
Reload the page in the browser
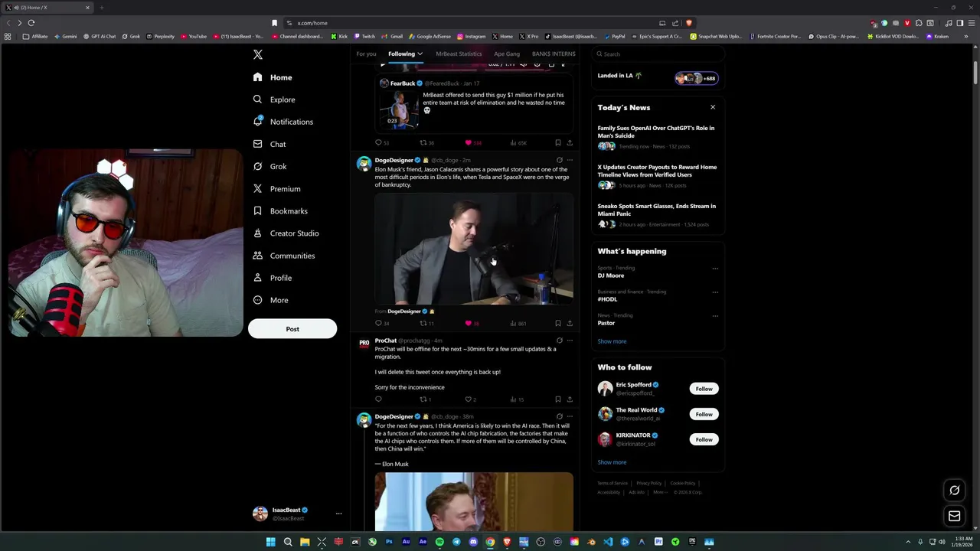31,23
